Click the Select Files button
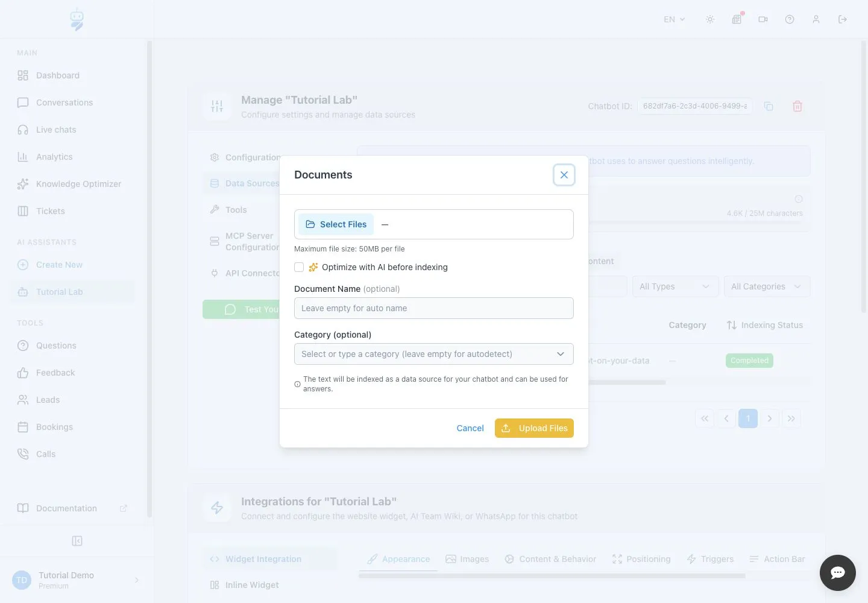The width and height of the screenshot is (868, 603). pos(336,224)
